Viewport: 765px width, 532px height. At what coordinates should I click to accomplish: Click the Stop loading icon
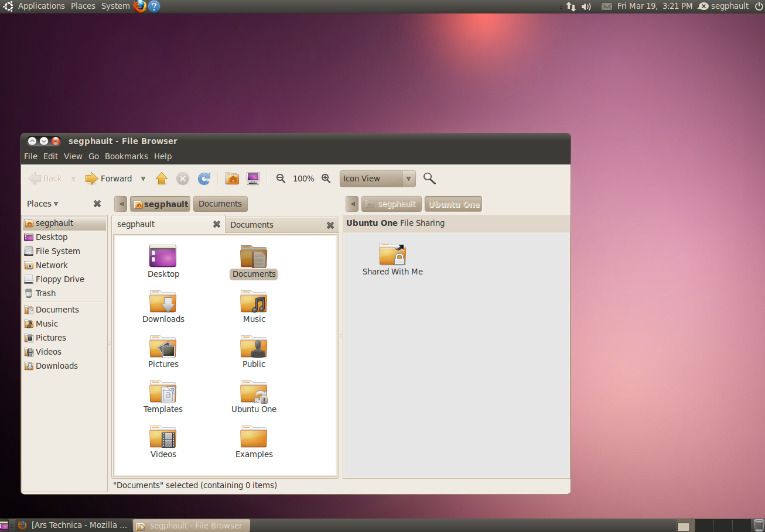click(183, 179)
